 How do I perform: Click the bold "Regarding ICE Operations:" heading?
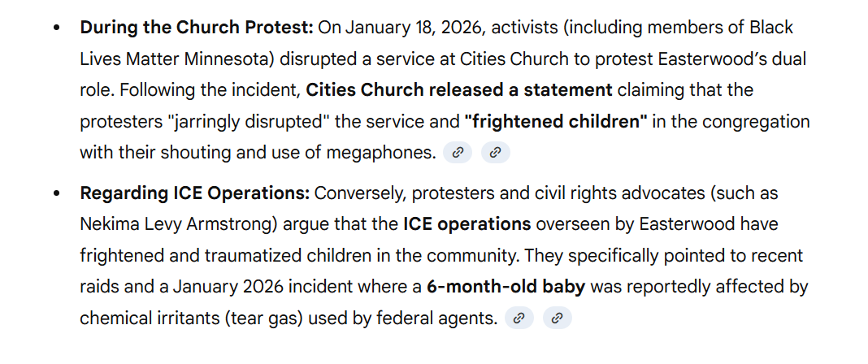[194, 193]
